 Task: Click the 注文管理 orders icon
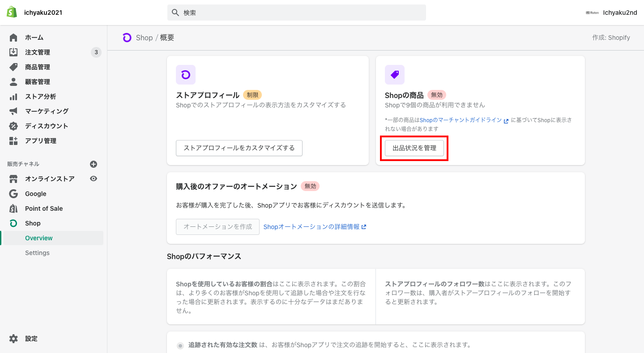[13, 52]
